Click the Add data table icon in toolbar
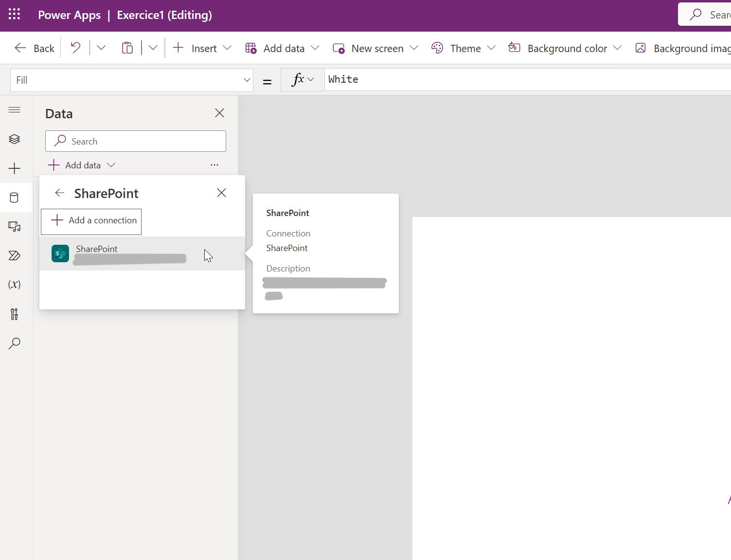Viewport: 731px width, 560px height. click(251, 48)
